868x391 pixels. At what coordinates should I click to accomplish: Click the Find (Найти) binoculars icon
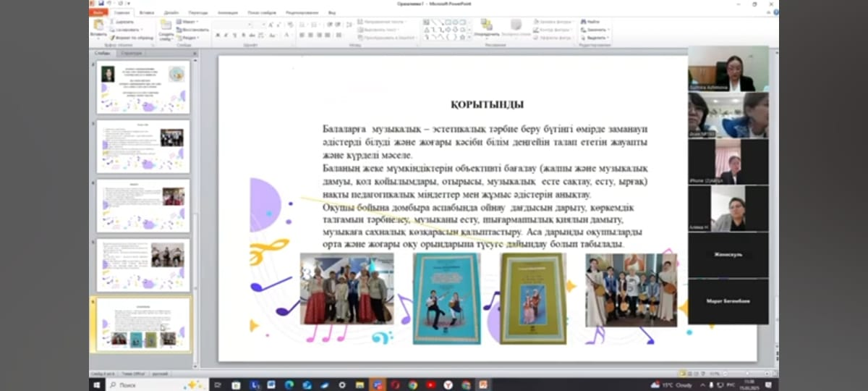583,22
